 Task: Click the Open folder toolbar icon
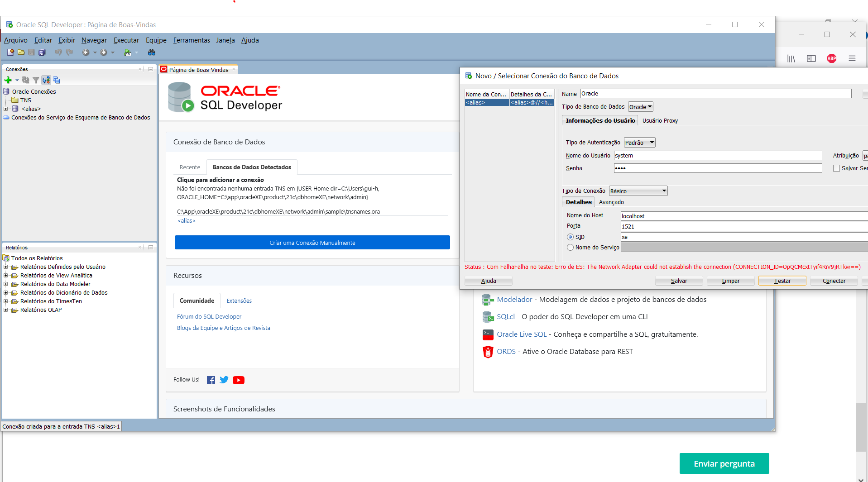click(21, 52)
